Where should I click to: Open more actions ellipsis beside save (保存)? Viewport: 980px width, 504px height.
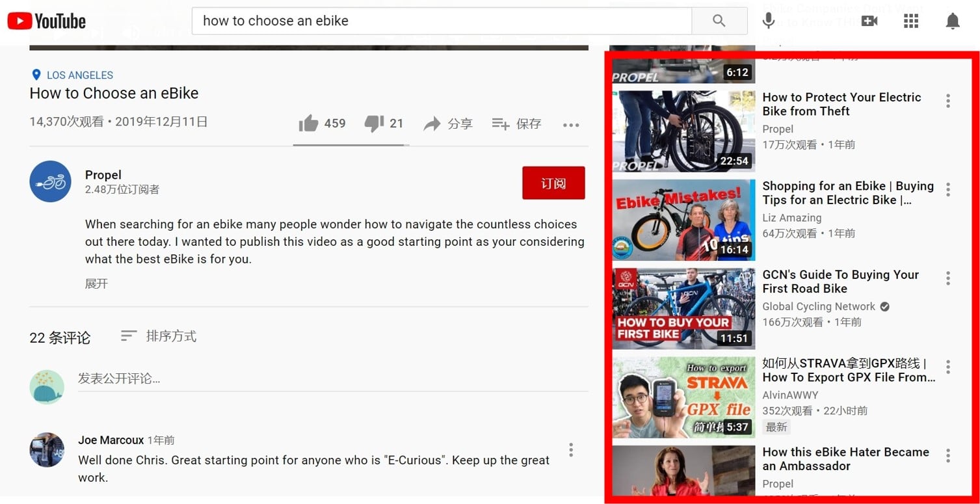coord(570,125)
